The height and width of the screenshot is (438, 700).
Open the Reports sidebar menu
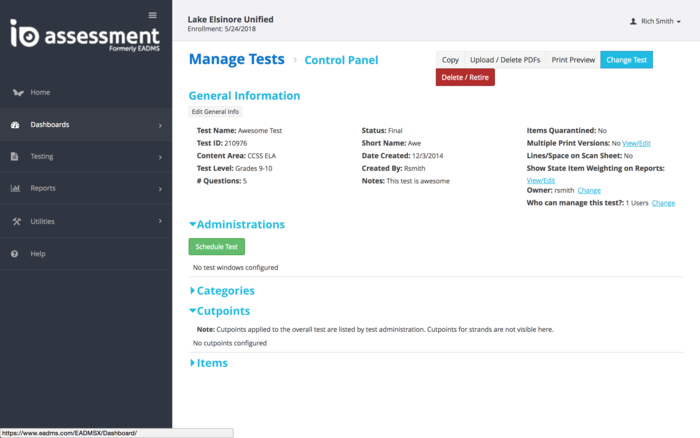tap(86, 188)
